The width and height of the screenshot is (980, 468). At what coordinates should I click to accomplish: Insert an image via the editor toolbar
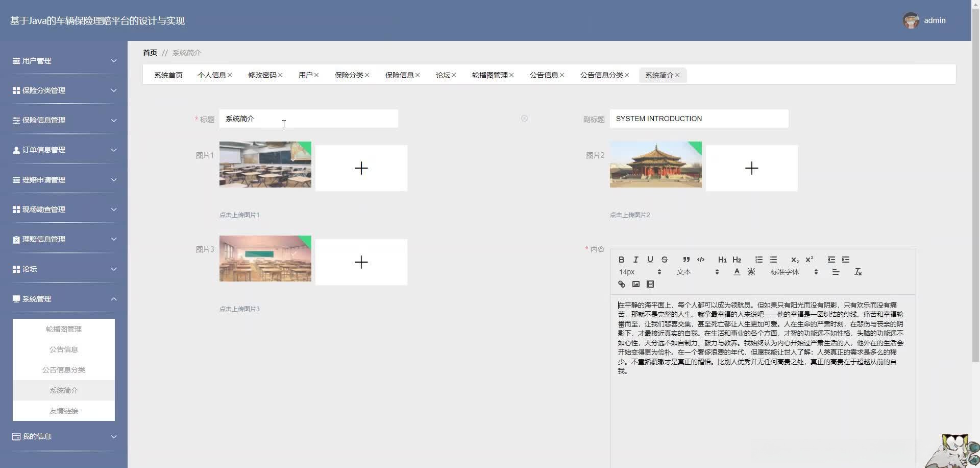point(635,284)
